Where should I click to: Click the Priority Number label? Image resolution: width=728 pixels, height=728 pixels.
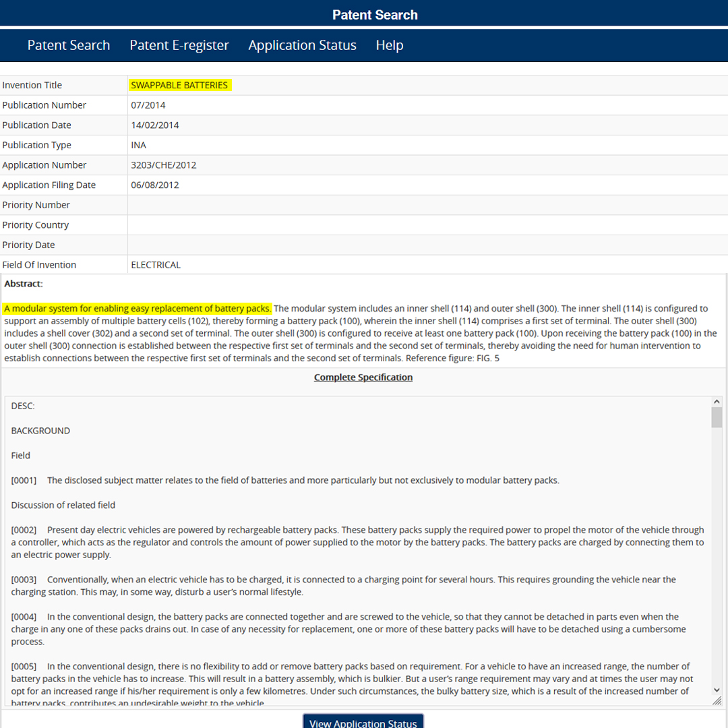(x=36, y=205)
